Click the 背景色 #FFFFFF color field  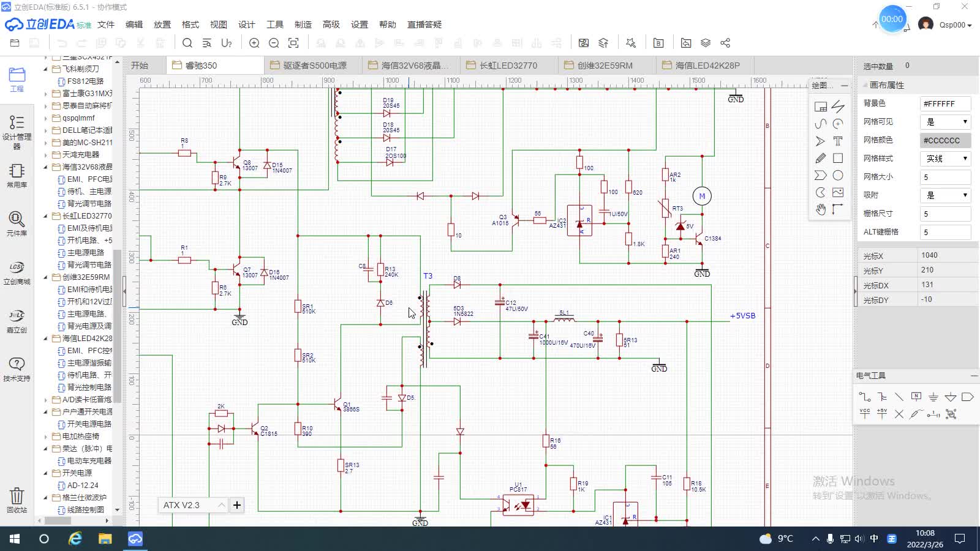tap(946, 103)
